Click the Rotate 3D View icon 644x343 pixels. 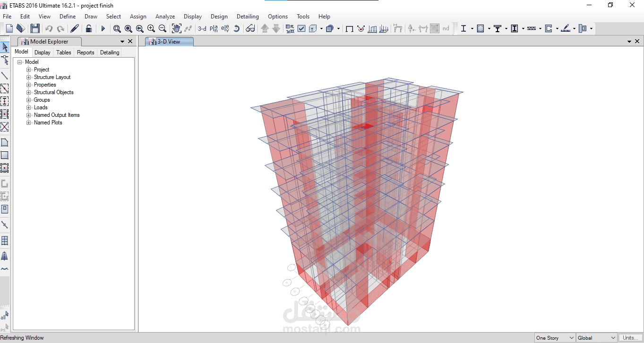[x=236, y=28]
